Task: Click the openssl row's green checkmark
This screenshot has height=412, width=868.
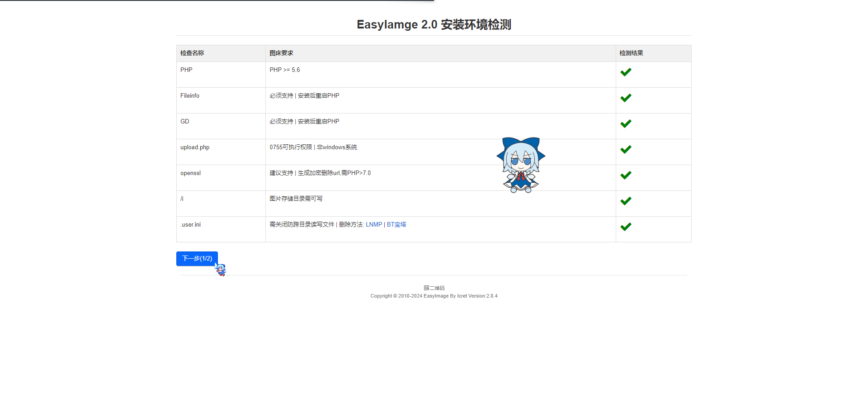Action: [626, 175]
